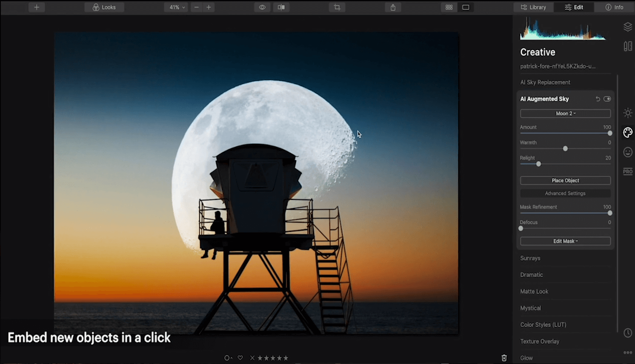Image resolution: width=635 pixels, height=364 pixels.
Task: Select the Essentials sun icon
Action: tap(628, 113)
